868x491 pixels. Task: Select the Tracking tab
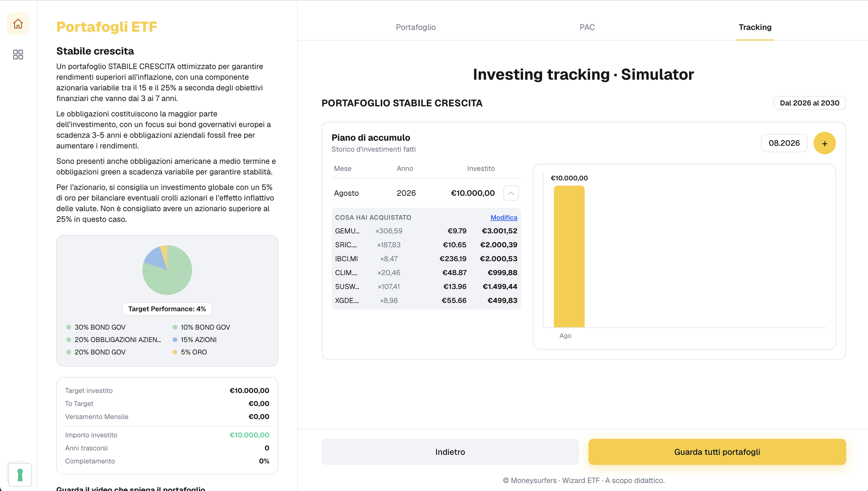[x=755, y=27]
